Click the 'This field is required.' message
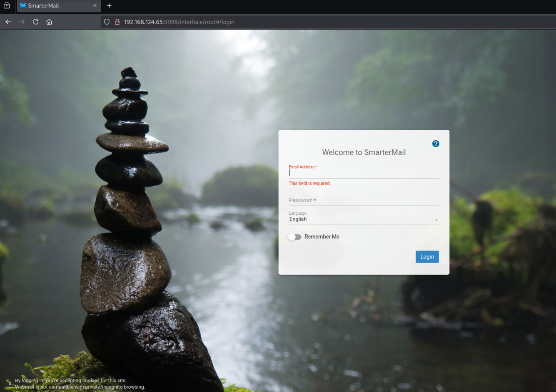This screenshot has width=556, height=392. click(309, 184)
